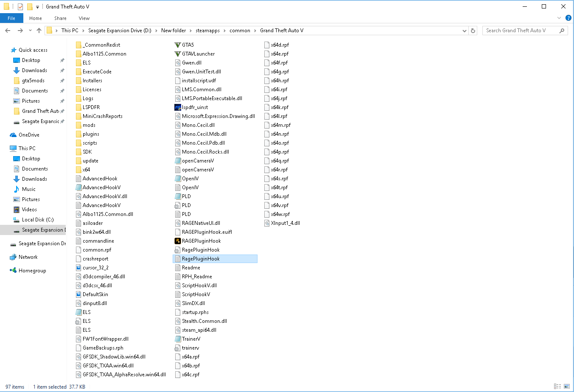This screenshot has height=392, width=574.
Task: Go back with the Back arrow
Action: point(8,31)
